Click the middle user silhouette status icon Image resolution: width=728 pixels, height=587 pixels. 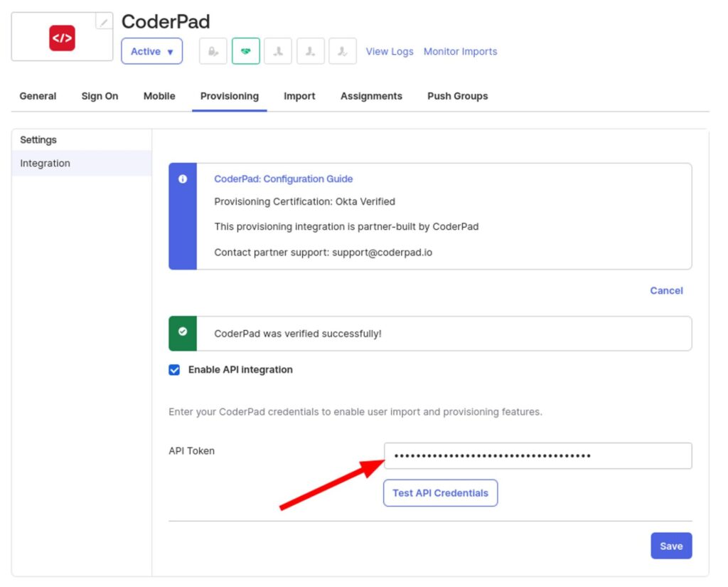pyautogui.click(x=310, y=51)
